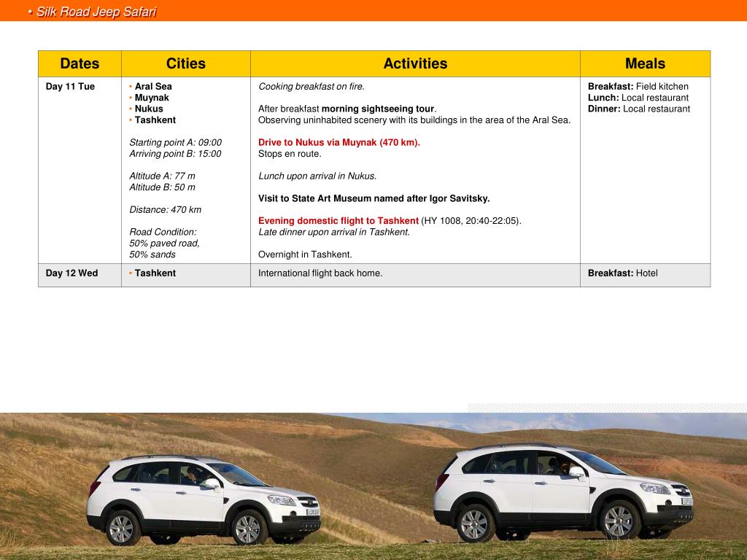Click 'Overnight in Tashkent.' text
Viewport: 747px width, 560px height.
point(305,254)
